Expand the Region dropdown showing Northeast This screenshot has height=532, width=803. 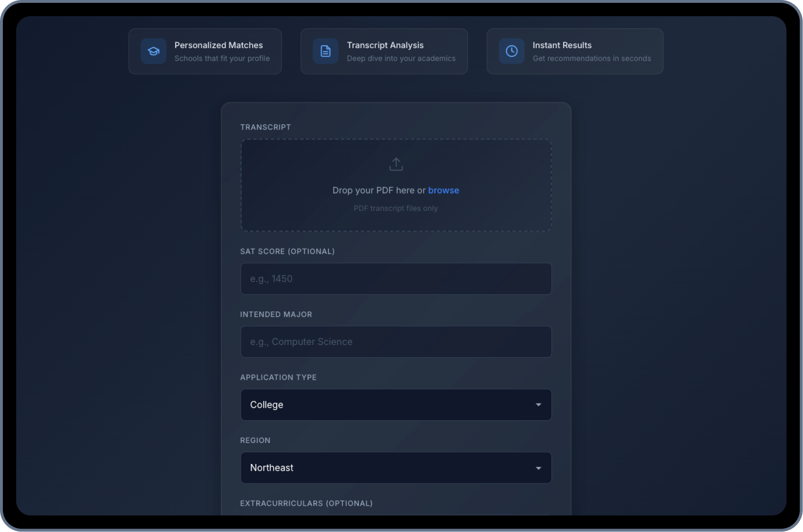(x=396, y=468)
